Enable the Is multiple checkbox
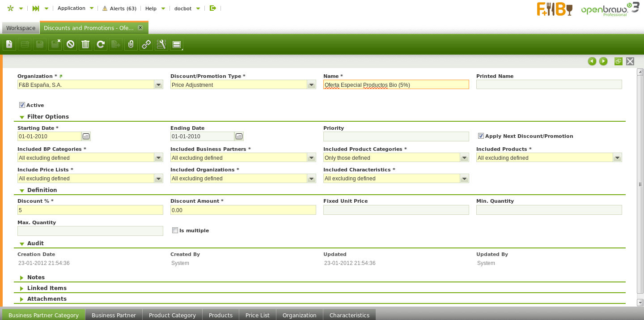 [175, 230]
